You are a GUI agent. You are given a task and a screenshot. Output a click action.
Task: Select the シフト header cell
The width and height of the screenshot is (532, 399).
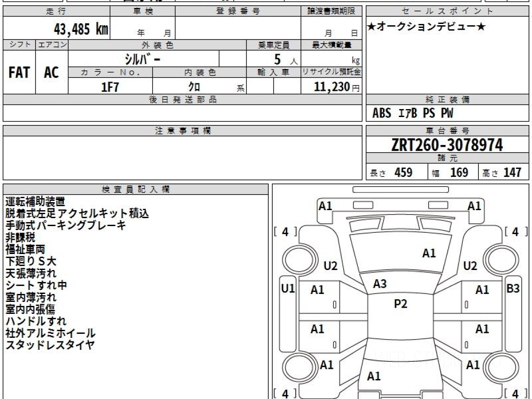click(x=19, y=45)
